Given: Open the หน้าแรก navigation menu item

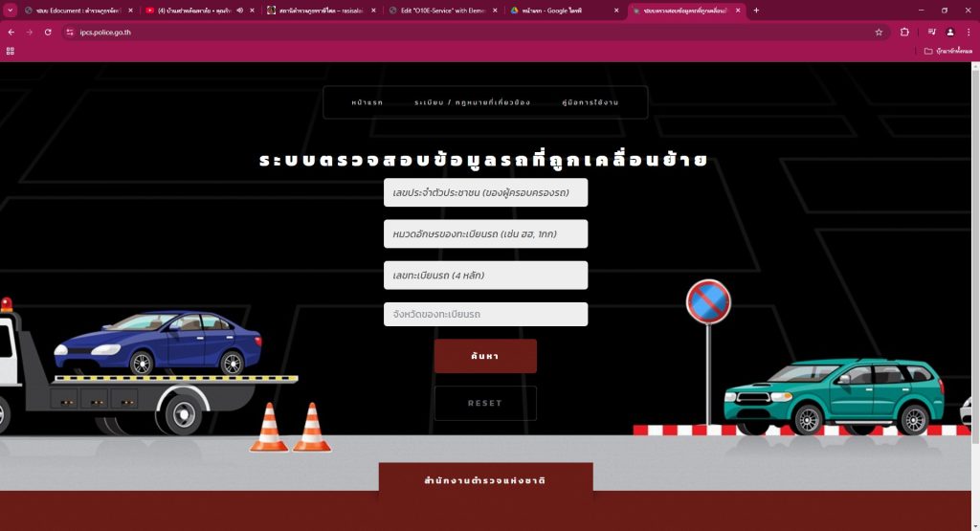Looking at the screenshot, I should (x=367, y=102).
